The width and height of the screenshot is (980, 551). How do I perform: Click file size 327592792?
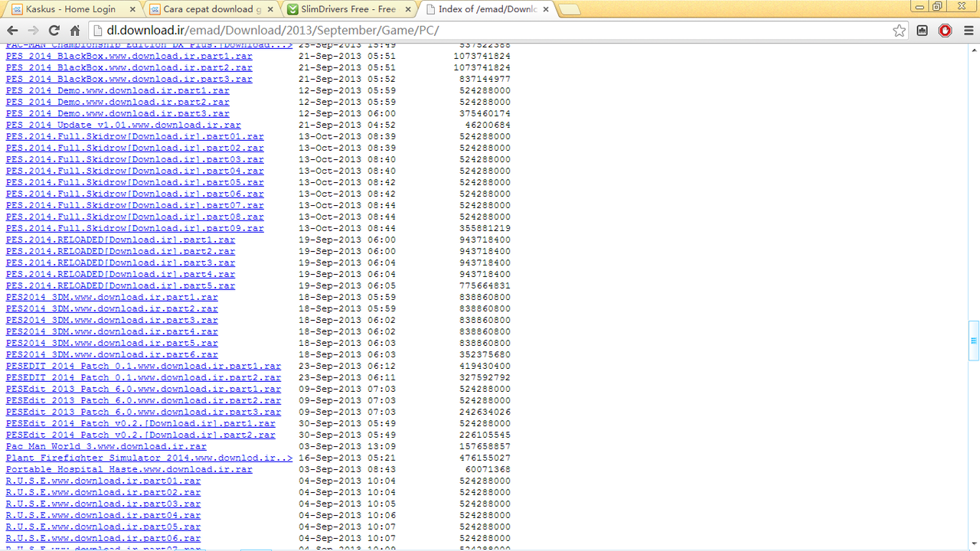click(485, 377)
